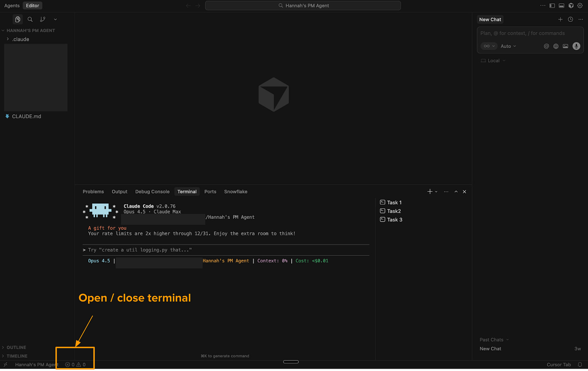Image resolution: width=588 pixels, height=371 pixels.
Task: Open the Local environment dropdown
Action: (493, 61)
